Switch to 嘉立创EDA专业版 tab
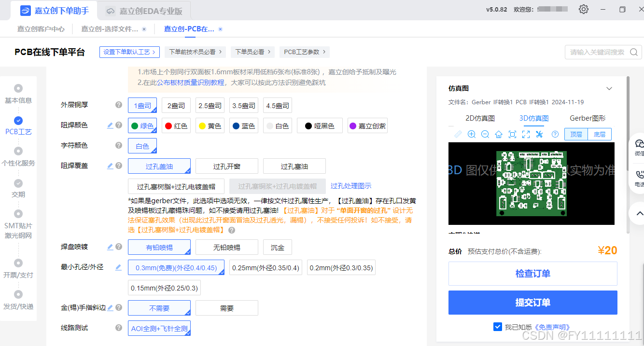Viewport: 644px width, 346px height. pos(144,11)
